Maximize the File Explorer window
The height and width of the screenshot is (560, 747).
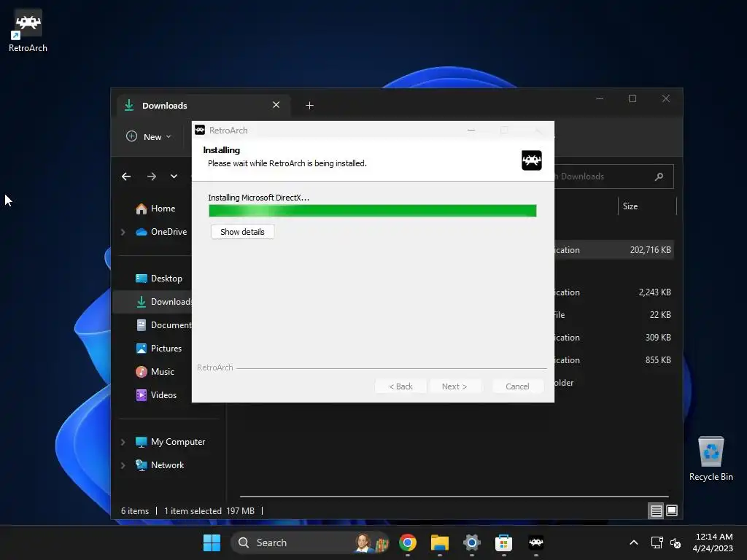[x=632, y=98]
